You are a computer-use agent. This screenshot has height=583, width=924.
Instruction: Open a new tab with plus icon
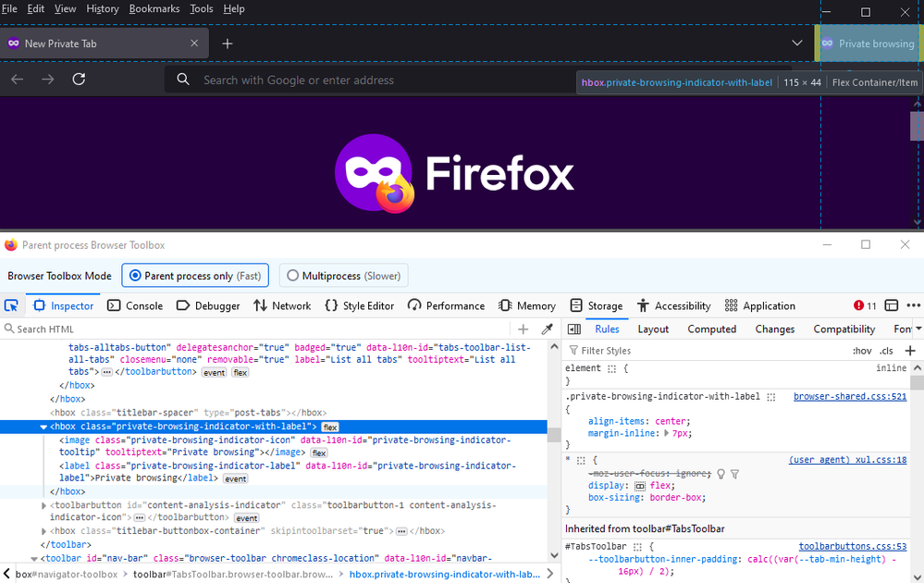click(x=228, y=43)
